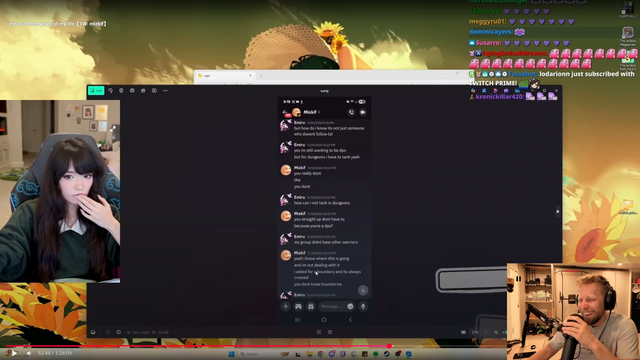Open the three-dots more menu in photo viewer

[165, 91]
